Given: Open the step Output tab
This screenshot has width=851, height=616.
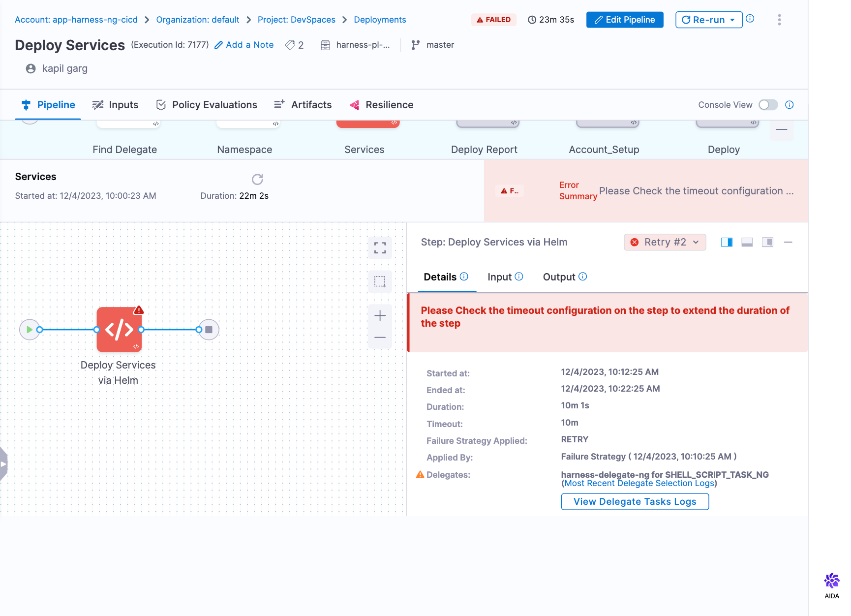Looking at the screenshot, I should (x=559, y=277).
